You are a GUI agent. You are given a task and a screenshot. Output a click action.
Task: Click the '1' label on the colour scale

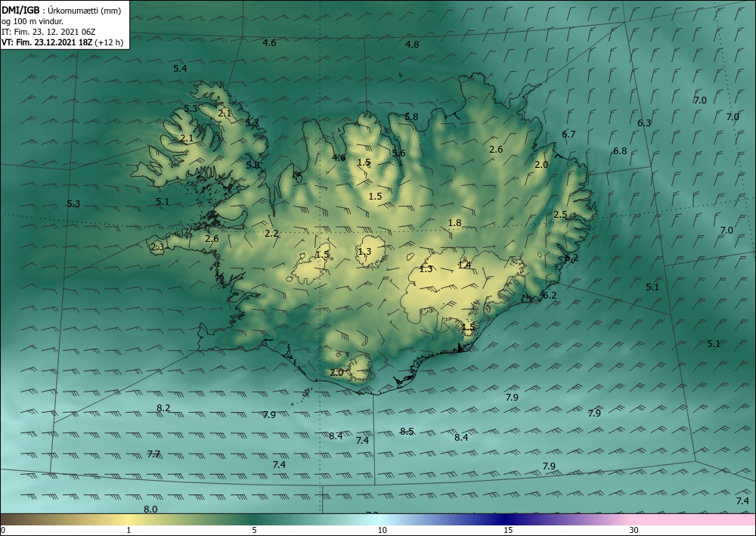tap(129, 530)
